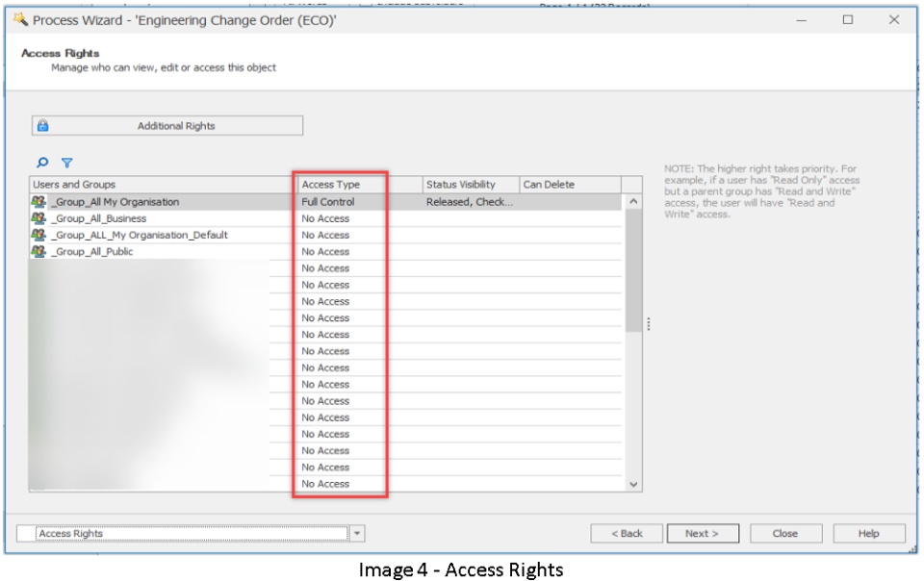924x581 pixels.
Task: Maximize the Process Wizard window
Action: (x=847, y=20)
